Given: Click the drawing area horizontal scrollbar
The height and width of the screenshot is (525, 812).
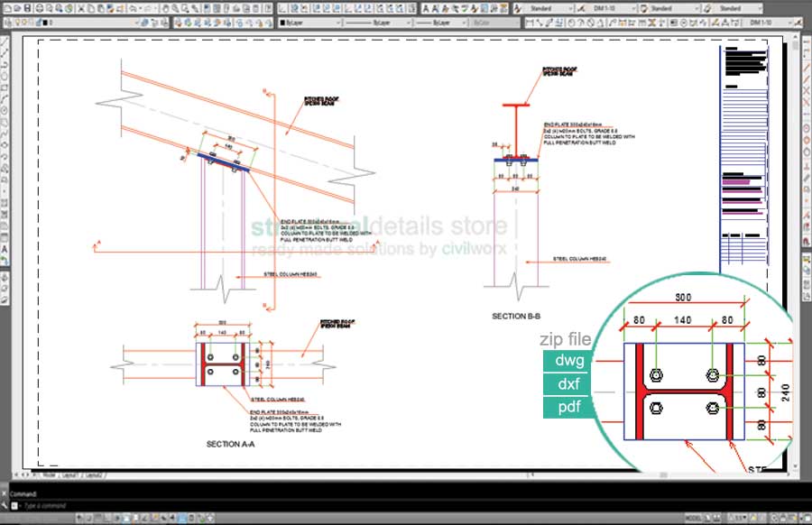Looking at the screenshot, I should (658, 474).
